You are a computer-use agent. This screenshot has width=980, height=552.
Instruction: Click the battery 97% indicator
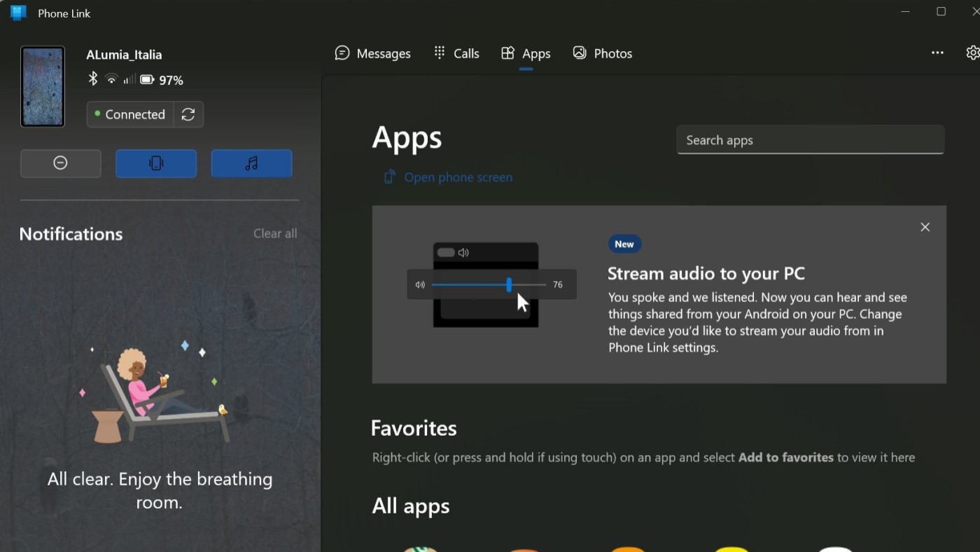(162, 80)
